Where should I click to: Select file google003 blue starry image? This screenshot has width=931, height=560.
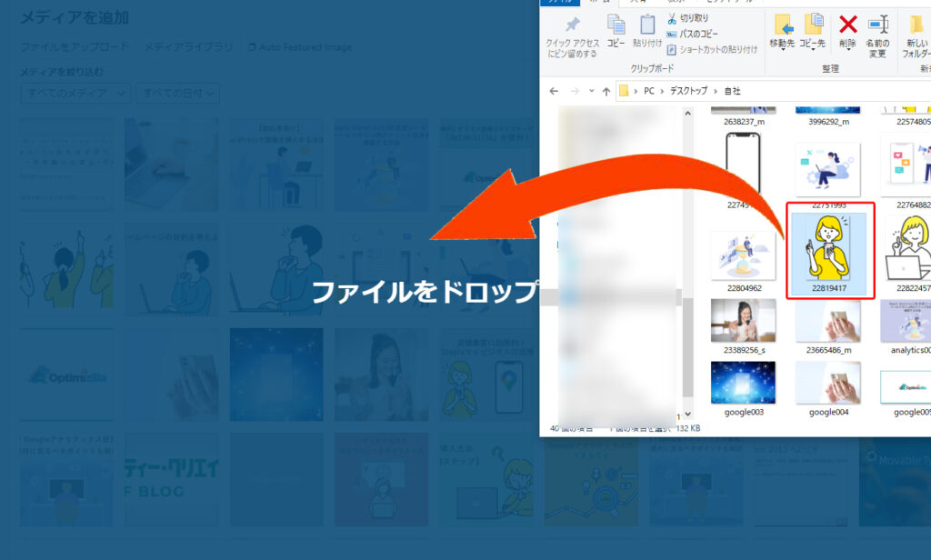[744, 388]
